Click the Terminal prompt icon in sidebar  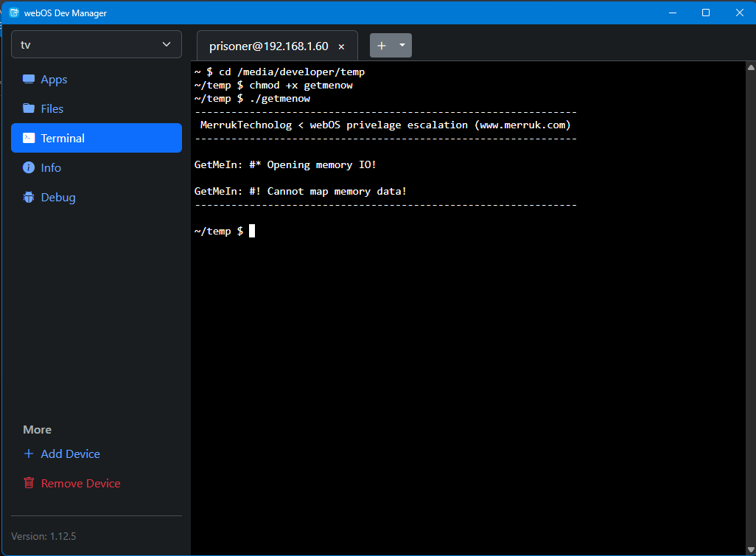29,138
